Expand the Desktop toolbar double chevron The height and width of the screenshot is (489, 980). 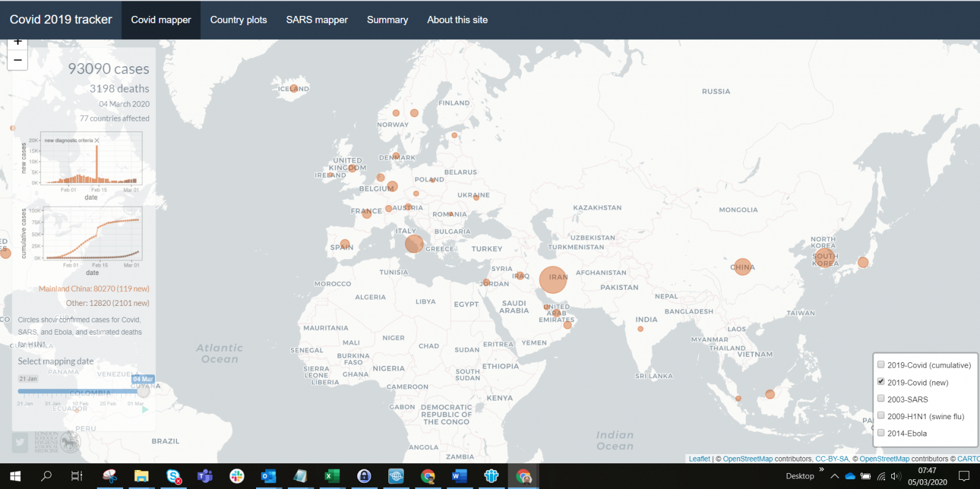click(821, 469)
